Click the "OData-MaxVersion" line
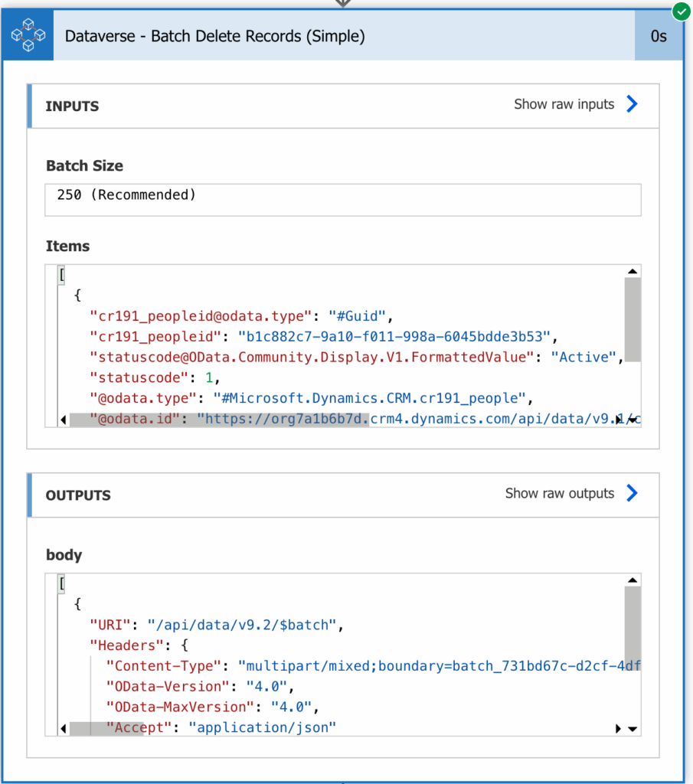 point(213,707)
